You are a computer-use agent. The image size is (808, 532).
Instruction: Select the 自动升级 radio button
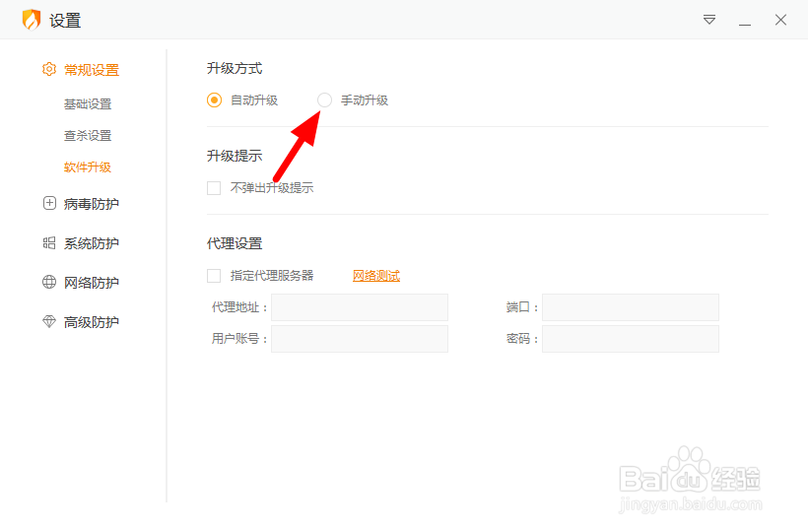215,100
